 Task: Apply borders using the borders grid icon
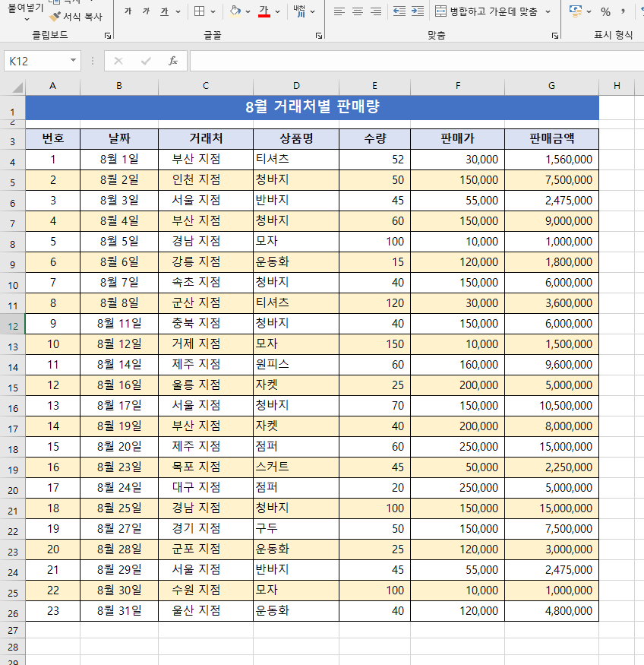[x=199, y=11]
